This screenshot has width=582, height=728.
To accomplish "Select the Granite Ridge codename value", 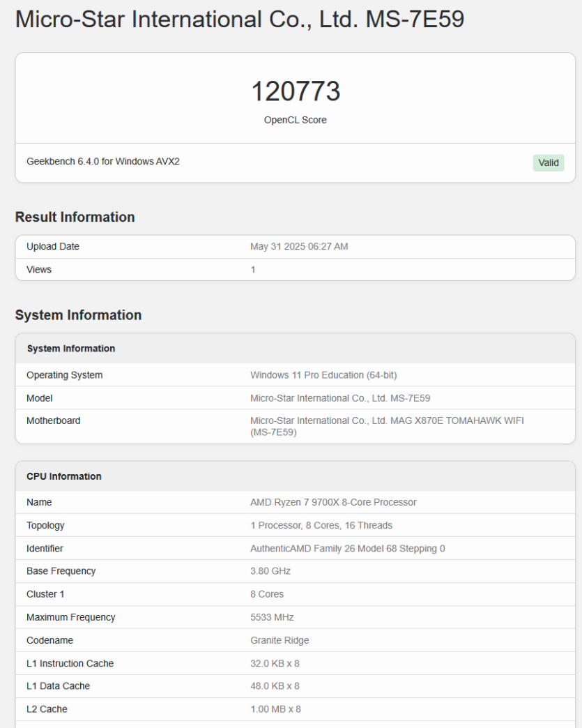I will tap(279, 641).
